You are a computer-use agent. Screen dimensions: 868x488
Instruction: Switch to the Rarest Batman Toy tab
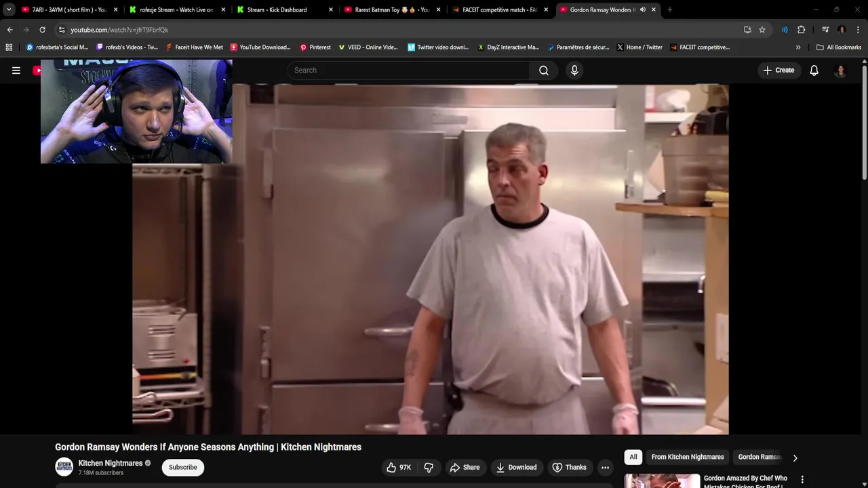click(x=392, y=9)
